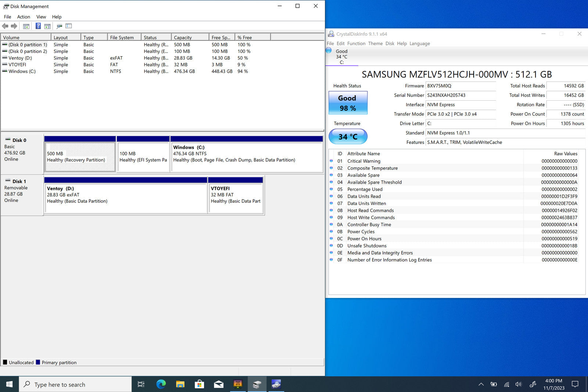Click the CrystalDiskInfo taskbar icon
Viewport: 588px width, 392px height.
(276, 384)
